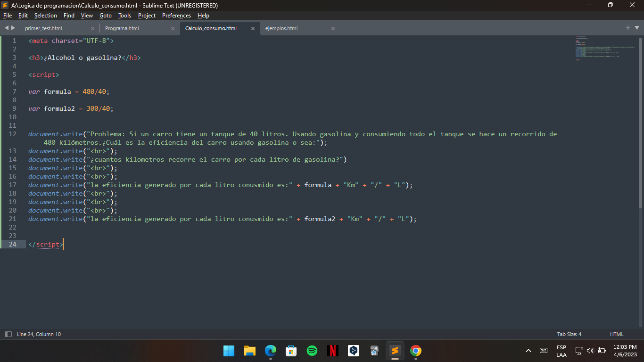Viewport: 644px width, 362px height.
Task: Place cursor on 'var formula = 480/40;'
Action: coord(69,91)
